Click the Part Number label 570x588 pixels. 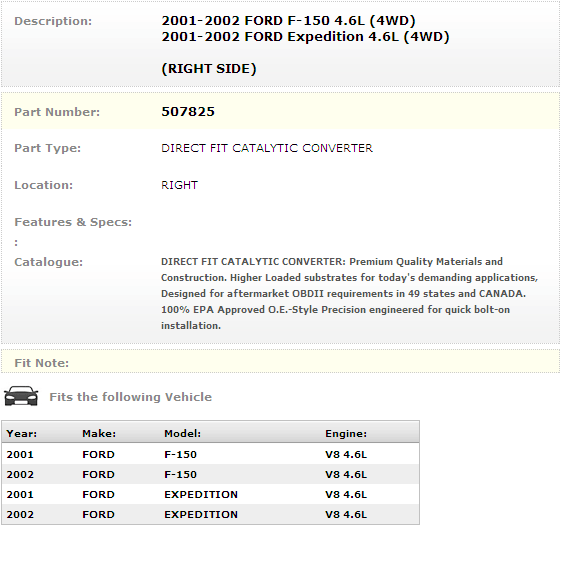click(57, 112)
